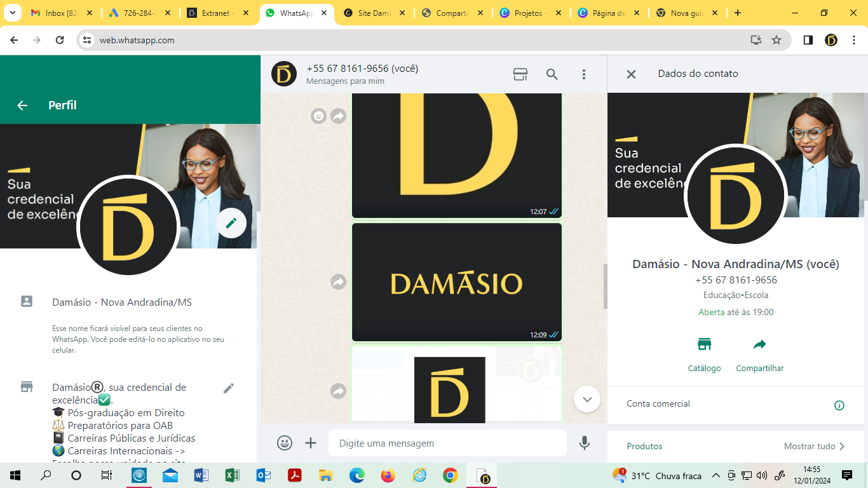Open Catálogo in contact info
This screenshot has width=868, height=488.
point(704,355)
